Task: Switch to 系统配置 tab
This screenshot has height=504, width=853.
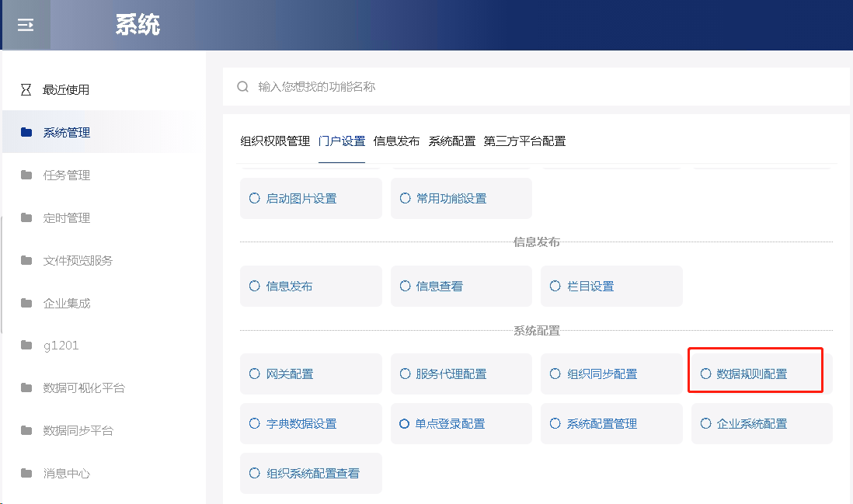Action: pos(452,141)
